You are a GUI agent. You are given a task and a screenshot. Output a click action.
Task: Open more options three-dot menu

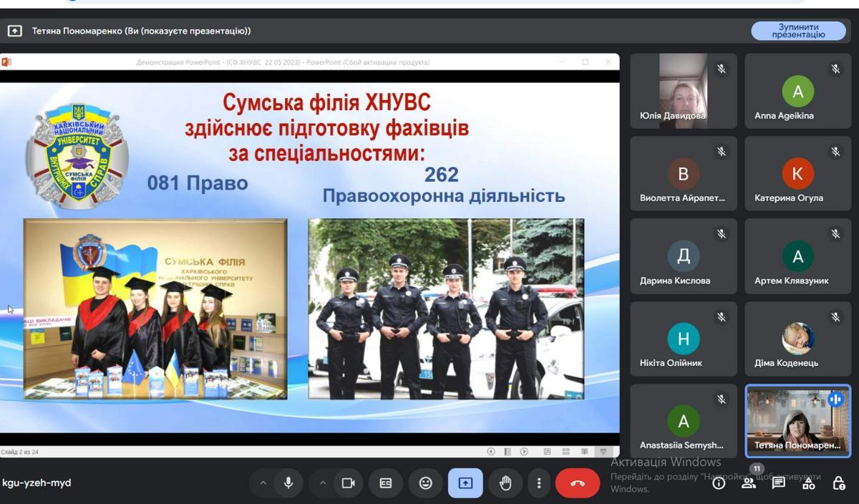[538, 483]
